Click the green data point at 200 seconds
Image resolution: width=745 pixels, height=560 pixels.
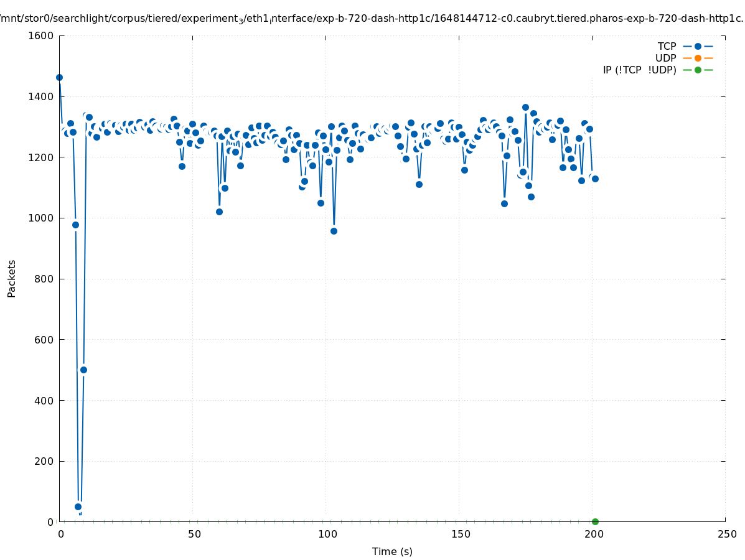595,521
